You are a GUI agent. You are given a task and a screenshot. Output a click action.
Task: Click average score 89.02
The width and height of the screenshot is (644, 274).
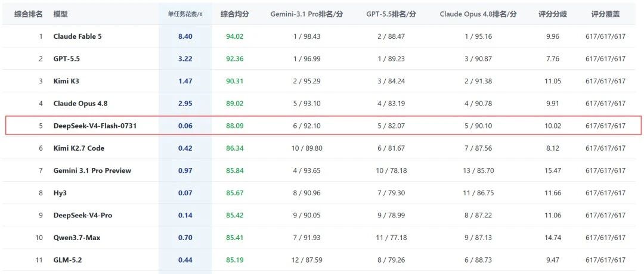(x=234, y=104)
